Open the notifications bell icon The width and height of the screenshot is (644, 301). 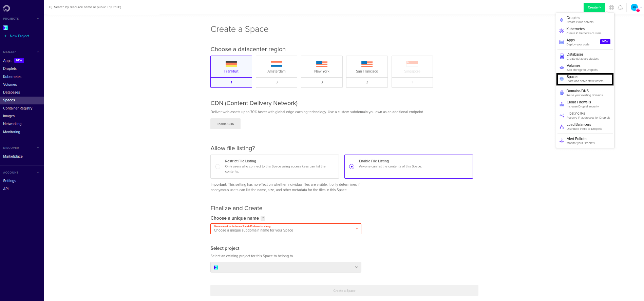click(620, 7)
